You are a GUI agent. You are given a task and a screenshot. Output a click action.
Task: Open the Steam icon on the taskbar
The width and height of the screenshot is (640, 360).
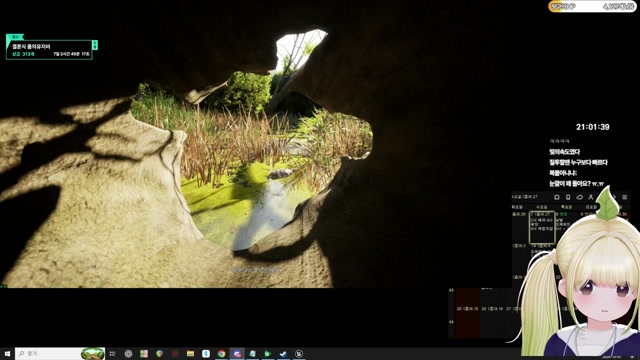click(x=283, y=353)
